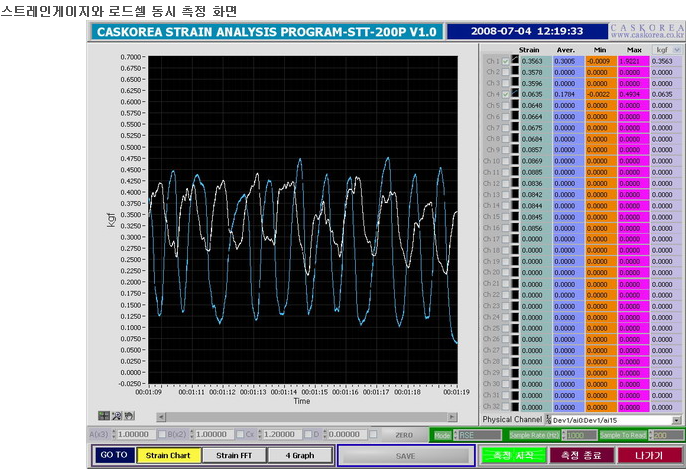Click Ch 4 Aver. value 0.1784
The image size is (690, 476).
(568, 94)
